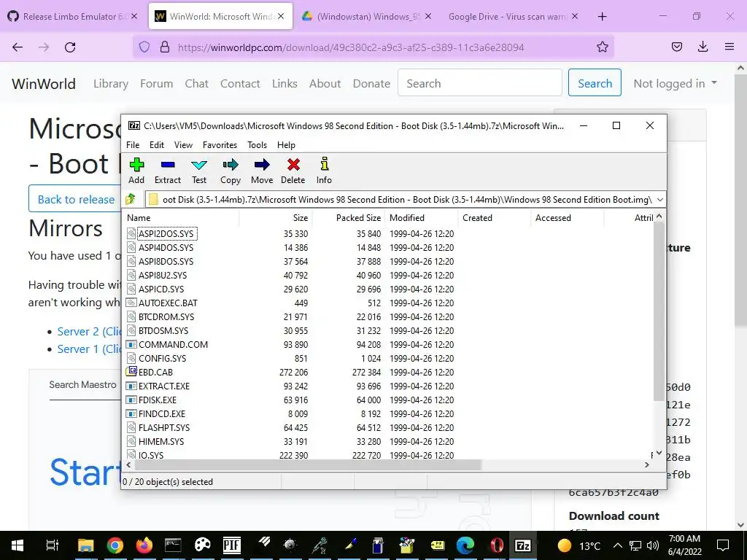Select the AUTOEXEC.BAT file
The image size is (747, 560).
click(x=168, y=303)
